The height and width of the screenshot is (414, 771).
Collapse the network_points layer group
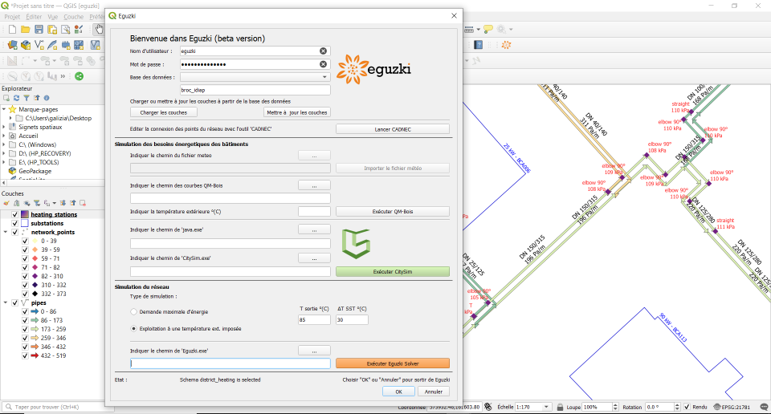(x=5, y=232)
